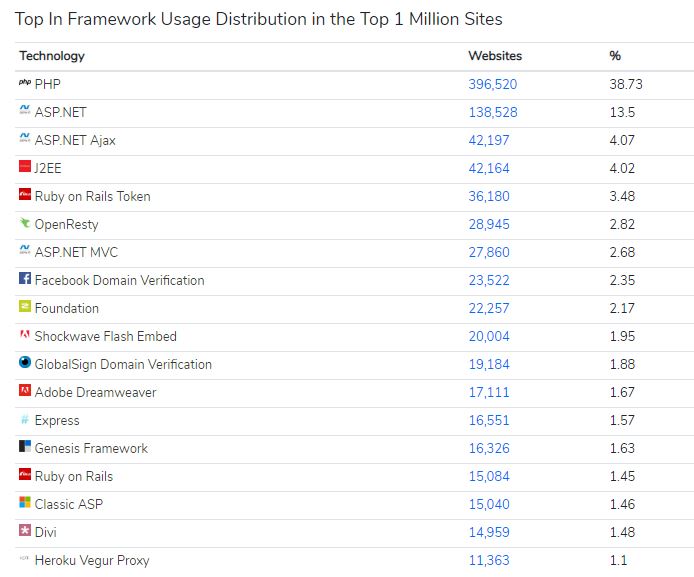Viewport: 694px width, 577px height.
Task: Click the J2EE red icon
Action: pos(25,168)
